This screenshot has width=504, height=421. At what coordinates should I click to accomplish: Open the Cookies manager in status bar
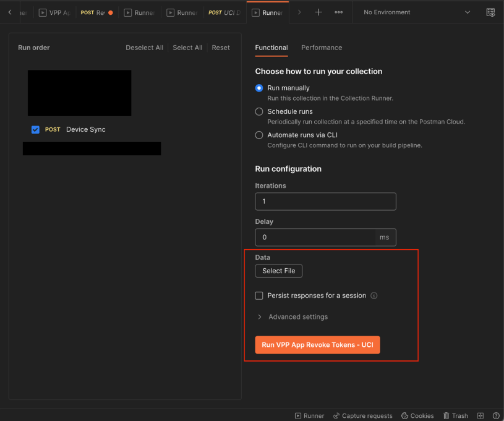click(417, 415)
